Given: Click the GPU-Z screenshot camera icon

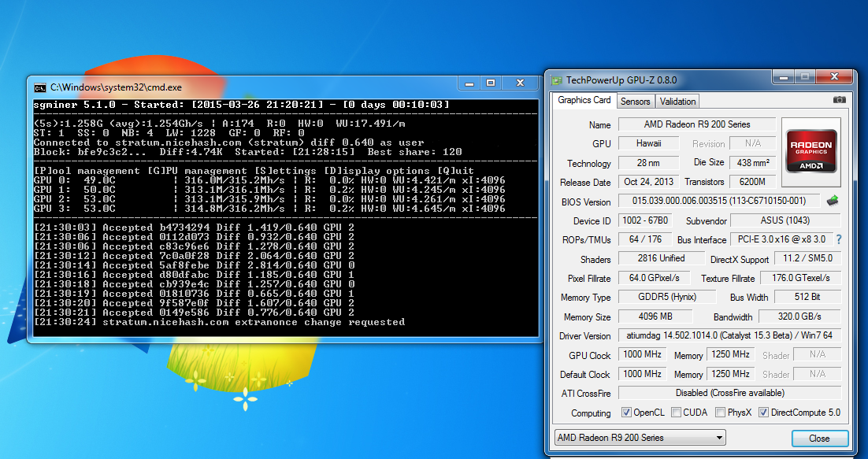Looking at the screenshot, I should click(x=839, y=100).
